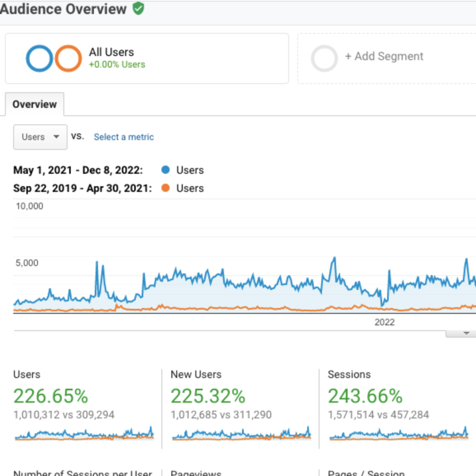
Task: Expand the arrow control below the timeline chart
Action: (466, 332)
